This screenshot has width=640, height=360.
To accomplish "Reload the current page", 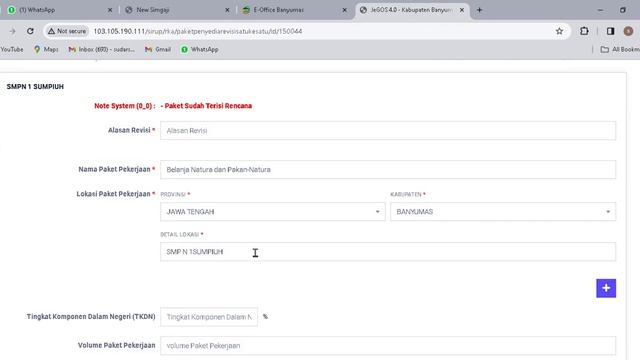I will (x=30, y=31).
